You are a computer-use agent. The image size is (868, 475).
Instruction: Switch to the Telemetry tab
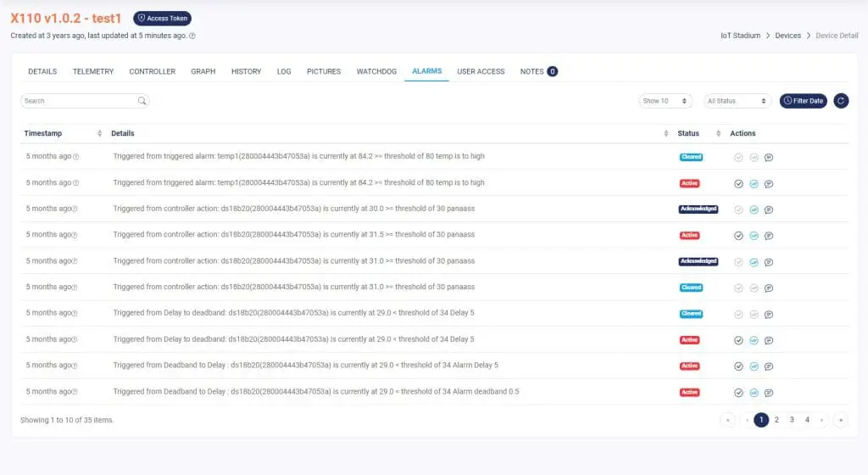pos(92,71)
